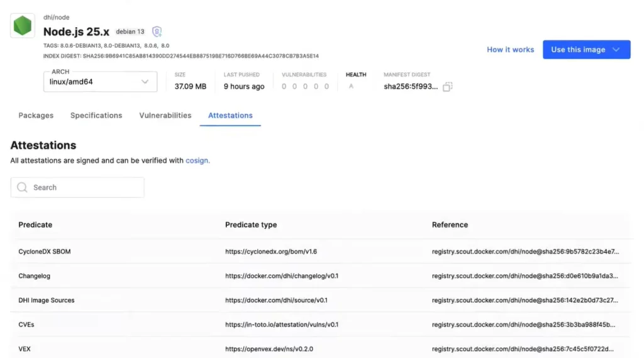Image resolution: width=644 pixels, height=358 pixels.
Task: Click the index digest SHA256 text
Action: [x=181, y=56]
